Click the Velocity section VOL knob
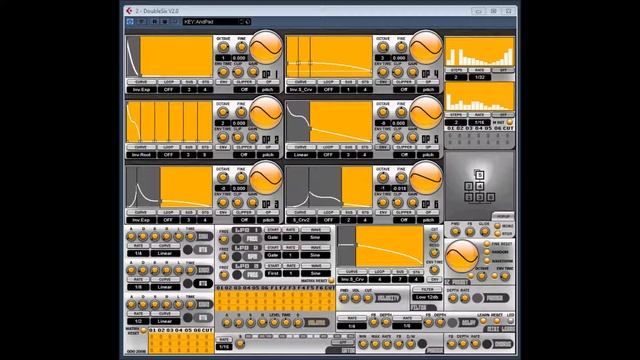This screenshot has height=360, width=640. pyautogui.click(x=356, y=298)
